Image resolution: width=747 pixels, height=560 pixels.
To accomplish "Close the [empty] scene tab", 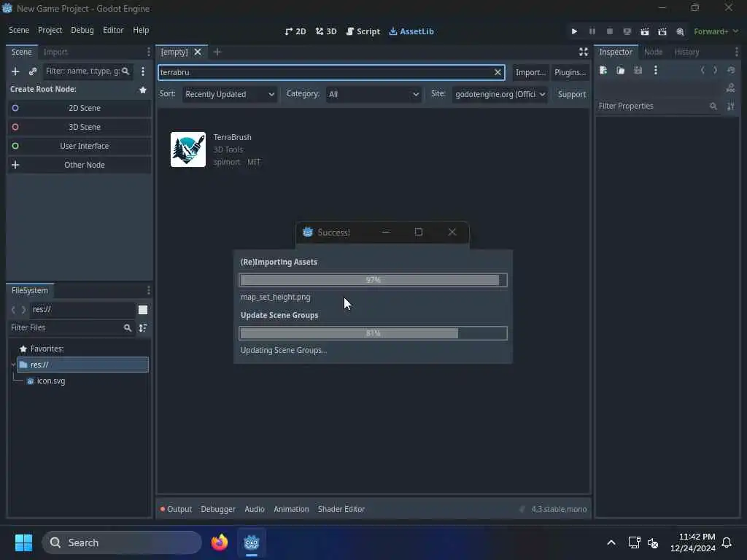I will click(x=198, y=52).
